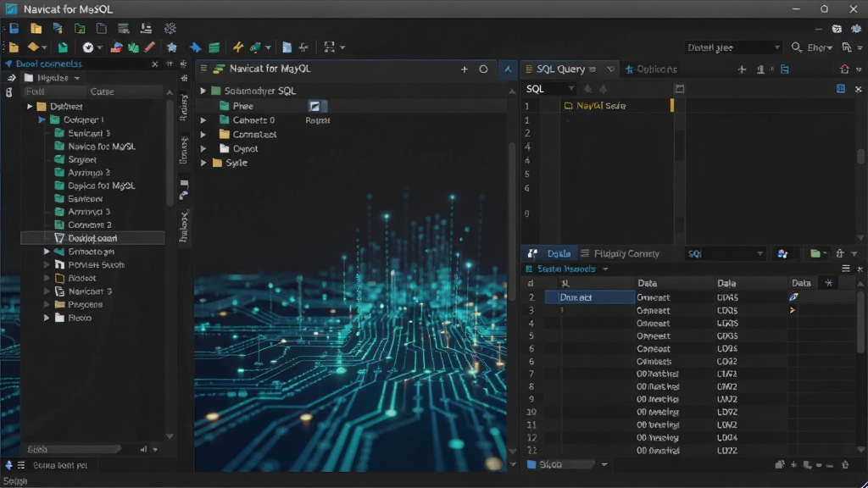Click the plus icon right of the Optioens tab
This screenshot has width=868, height=488.
[742, 69]
